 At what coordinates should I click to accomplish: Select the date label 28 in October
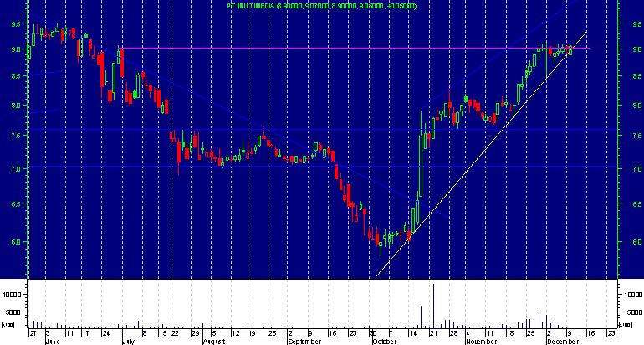click(453, 333)
